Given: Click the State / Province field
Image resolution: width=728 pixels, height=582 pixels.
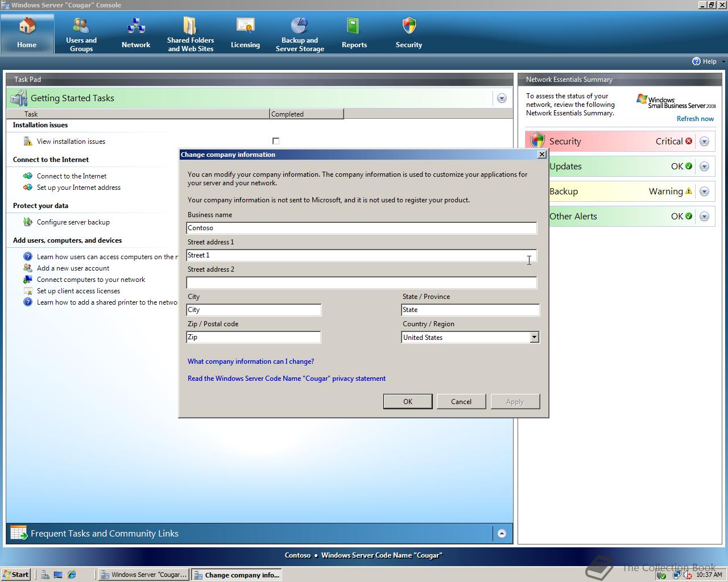Looking at the screenshot, I should tap(470, 310).
